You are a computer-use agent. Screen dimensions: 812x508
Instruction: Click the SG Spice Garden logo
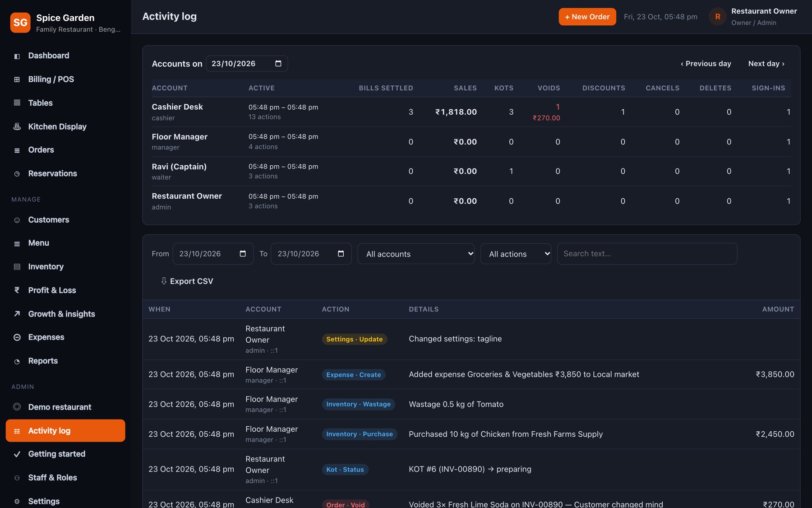tap(20, 23)
